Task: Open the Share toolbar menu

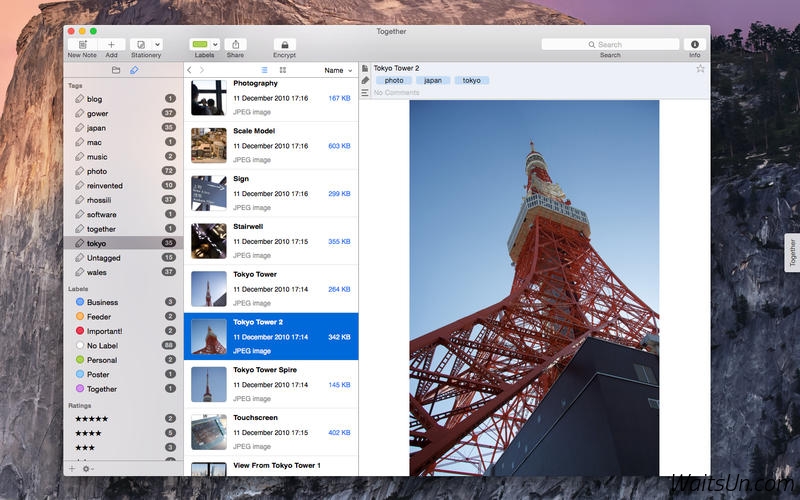Action: pos(235,44)
